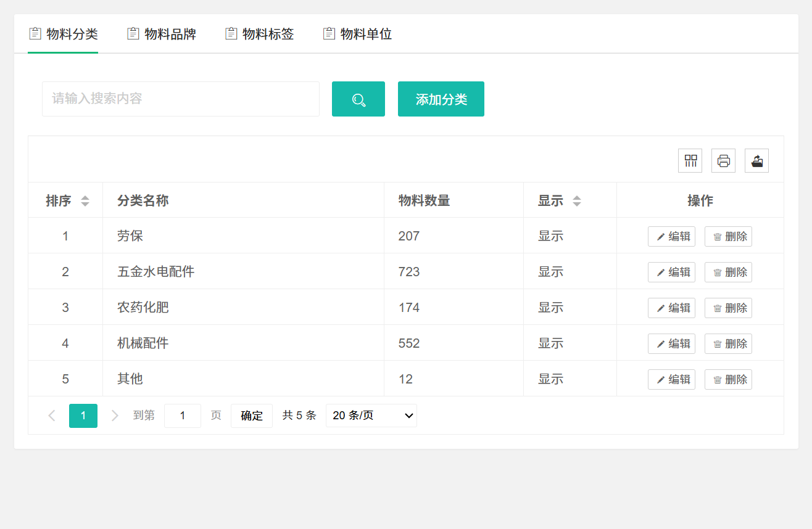
Task: Select page 1 in pagination
Action: 83,416
